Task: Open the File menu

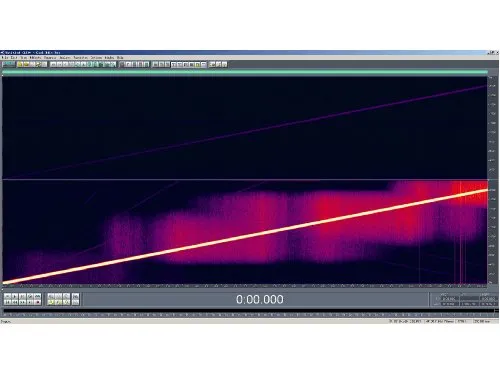Action: [5, 58]
